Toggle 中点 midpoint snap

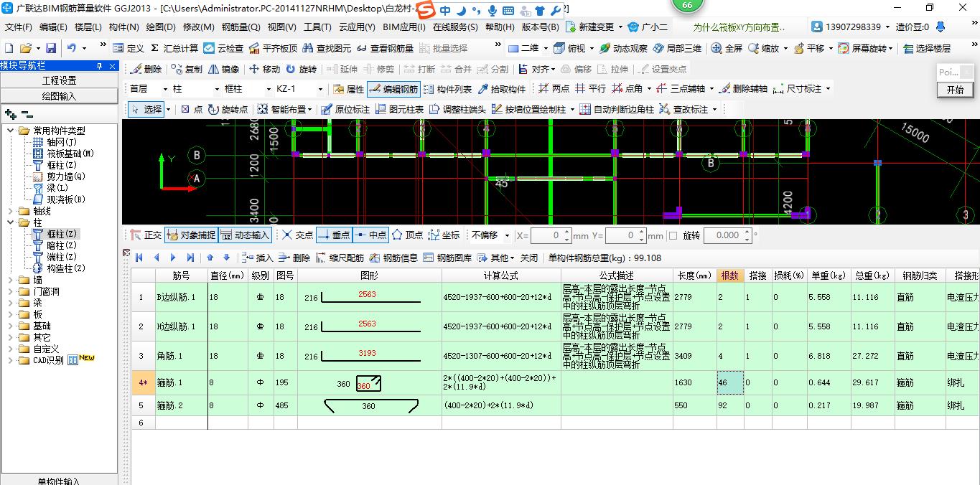point(370,235)
